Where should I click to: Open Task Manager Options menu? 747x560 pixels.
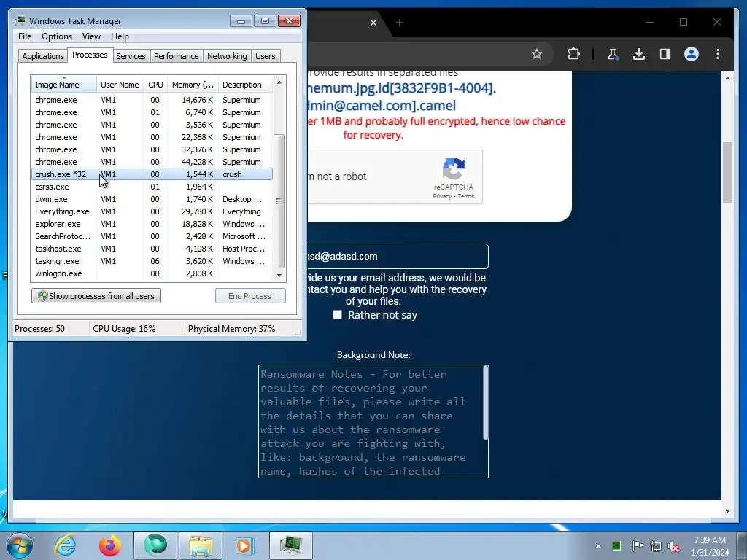(57, 36)
